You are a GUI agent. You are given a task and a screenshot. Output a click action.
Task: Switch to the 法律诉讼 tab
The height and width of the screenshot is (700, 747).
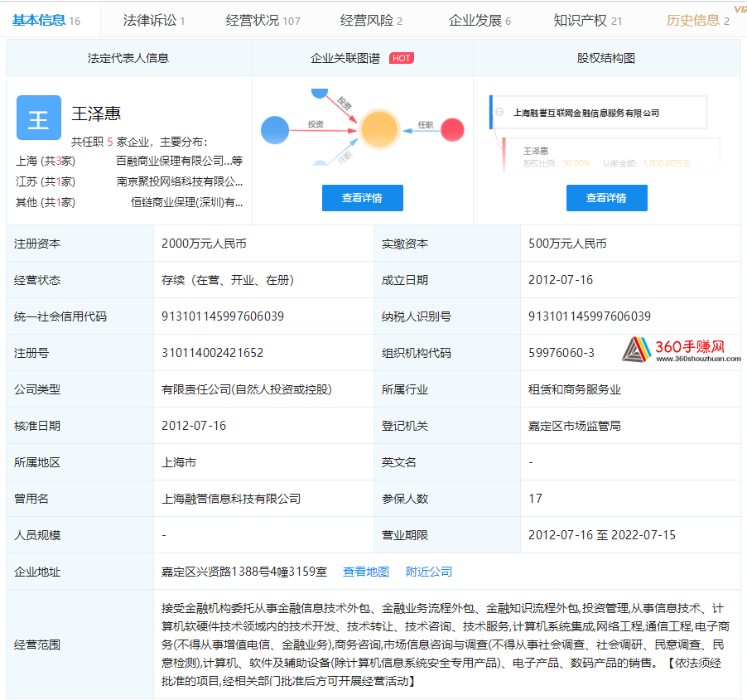point(154,21)
